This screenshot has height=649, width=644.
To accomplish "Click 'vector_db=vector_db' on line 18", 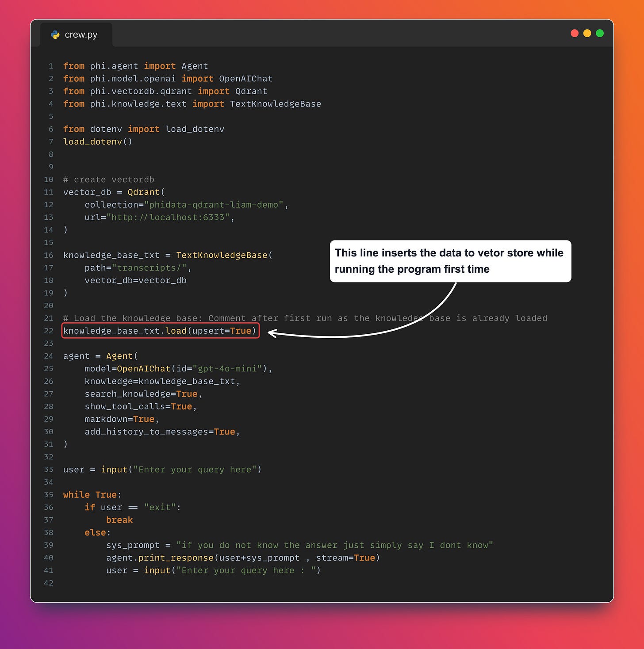I will pos(135,280).
